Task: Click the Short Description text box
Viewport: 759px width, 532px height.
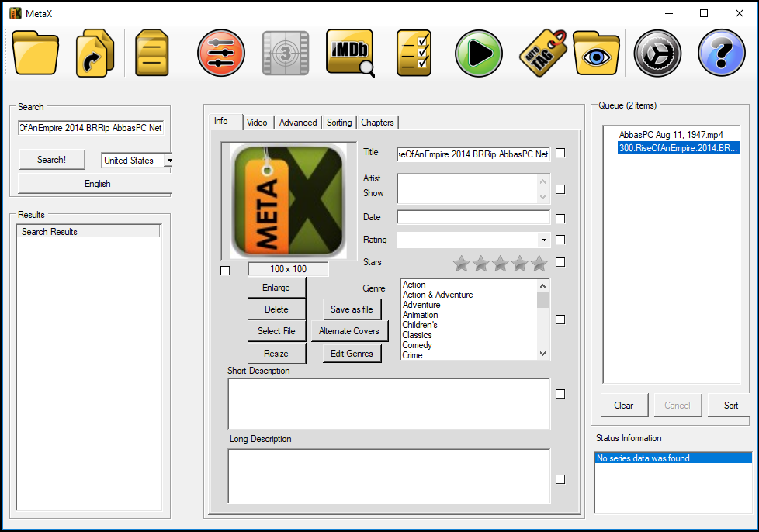Action: pos(389,404)
